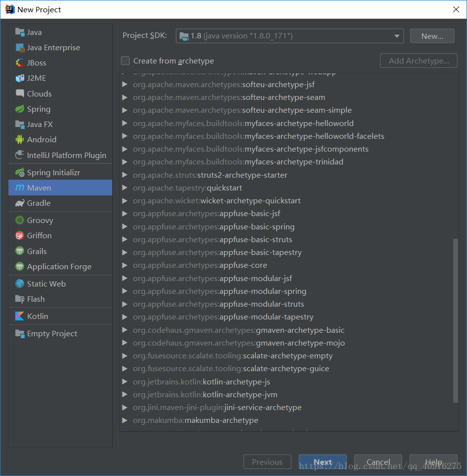Click the Gradle elephant icon

20,203
